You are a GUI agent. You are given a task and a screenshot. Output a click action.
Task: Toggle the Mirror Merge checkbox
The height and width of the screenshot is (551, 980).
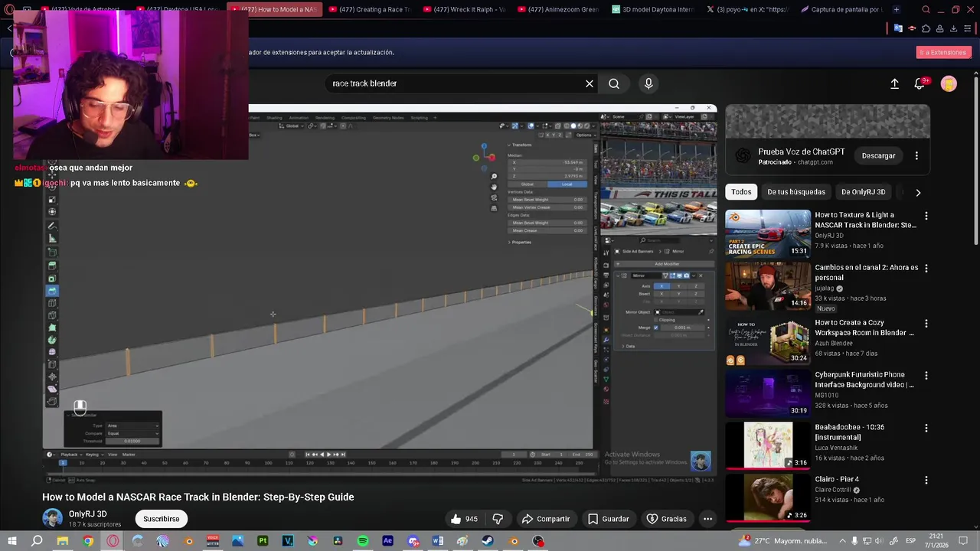click(x=656, y=328)
